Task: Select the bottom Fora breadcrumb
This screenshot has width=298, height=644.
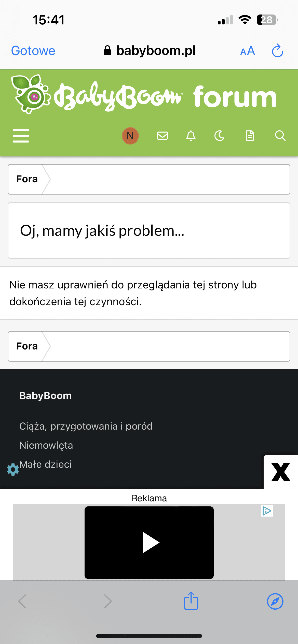Action: pos(27,346)
